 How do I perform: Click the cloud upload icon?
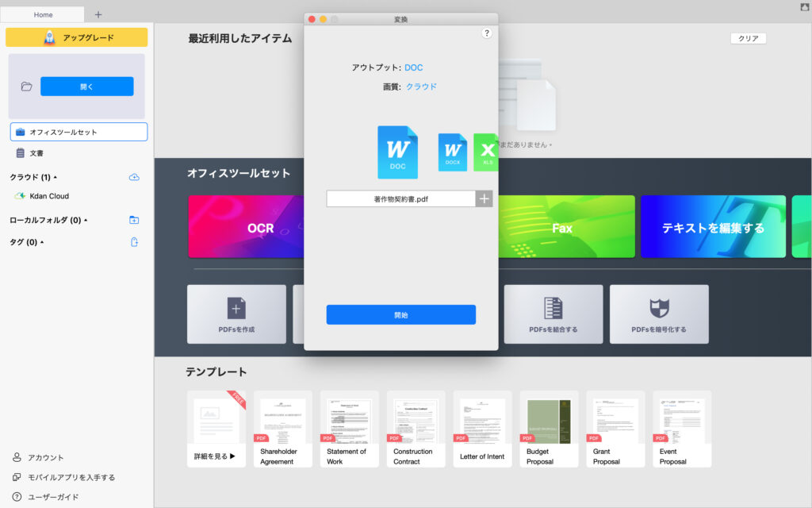point(134,177)
